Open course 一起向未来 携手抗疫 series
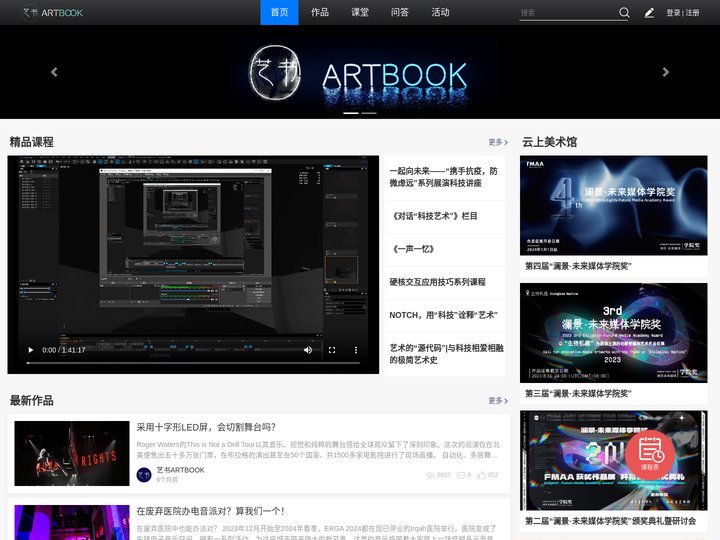 (444, 177)
